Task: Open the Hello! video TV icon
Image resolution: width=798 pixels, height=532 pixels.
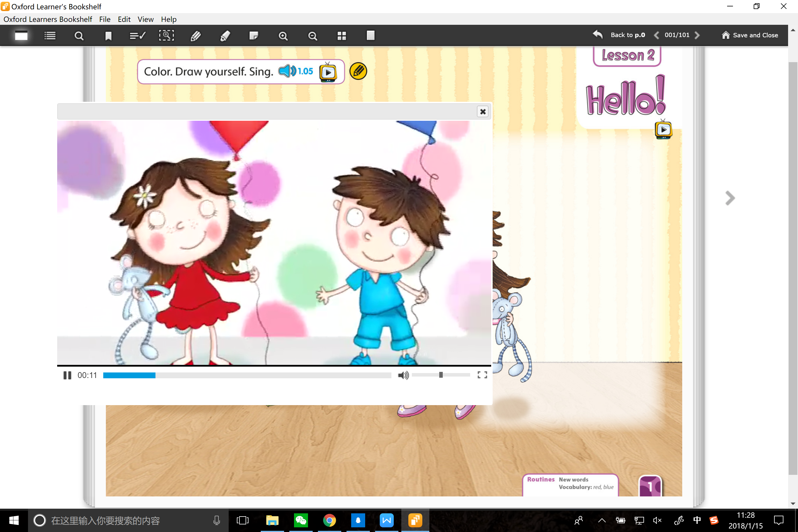Action: coord(663,129)
